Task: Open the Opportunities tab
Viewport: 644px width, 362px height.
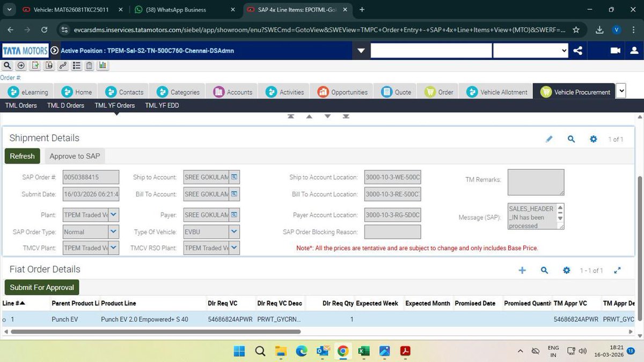Action: [x=342, y=92]
